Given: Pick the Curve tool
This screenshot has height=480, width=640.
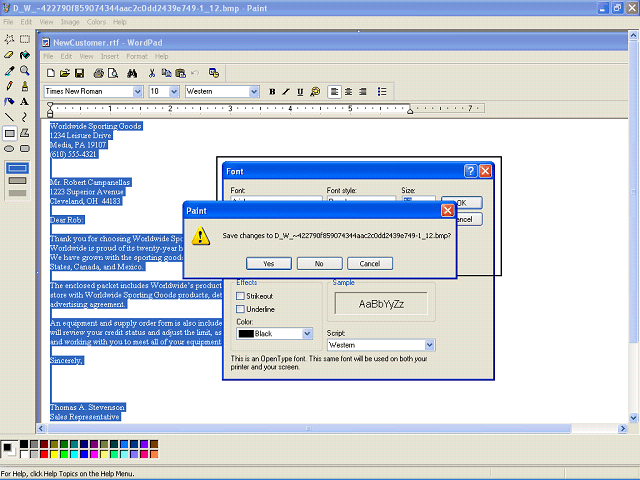Looking at the screenshot, I should (x=25, y=118).
